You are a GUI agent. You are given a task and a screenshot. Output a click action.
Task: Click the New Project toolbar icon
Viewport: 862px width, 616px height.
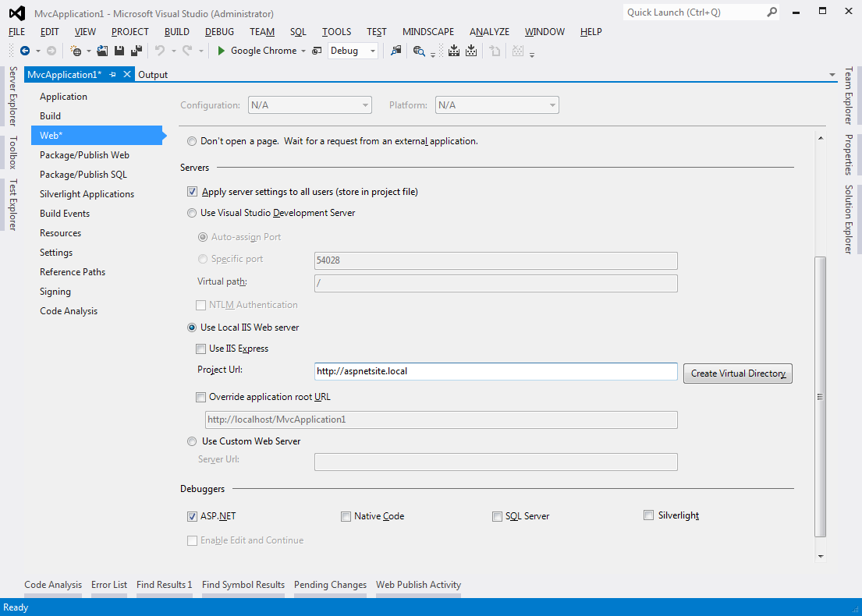pos(76,51)
